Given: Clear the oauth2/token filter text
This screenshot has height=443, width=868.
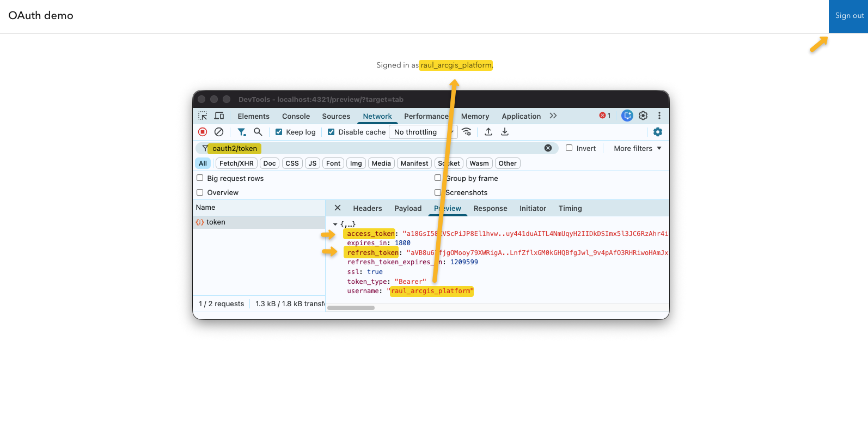Looking at the screenshot, I should [x=548, y=148].
